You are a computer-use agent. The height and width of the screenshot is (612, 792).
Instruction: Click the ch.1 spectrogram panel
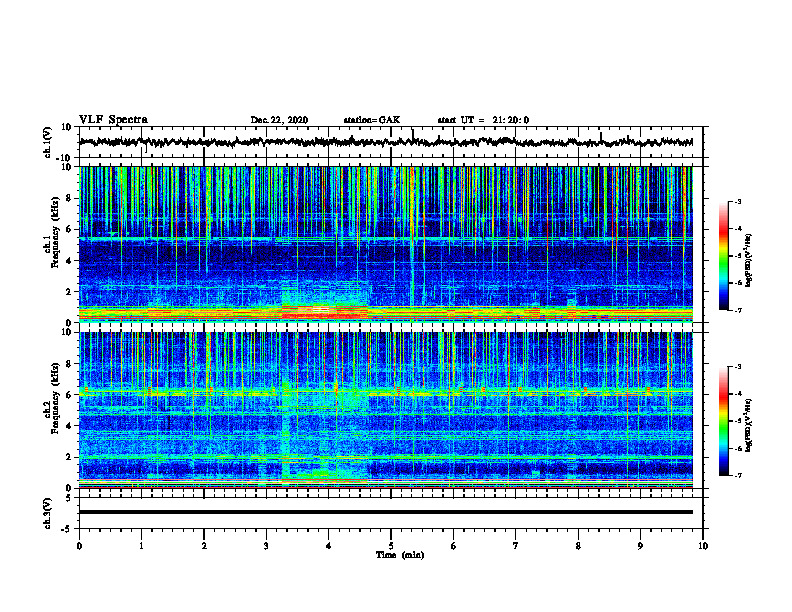tap(386, 244)
